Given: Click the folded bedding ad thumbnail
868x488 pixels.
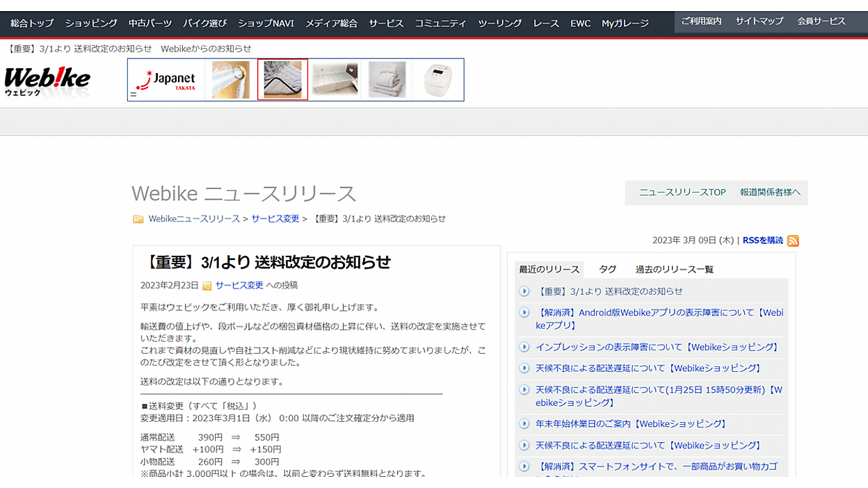Looking at the screenshot, I should coord(387,80).
